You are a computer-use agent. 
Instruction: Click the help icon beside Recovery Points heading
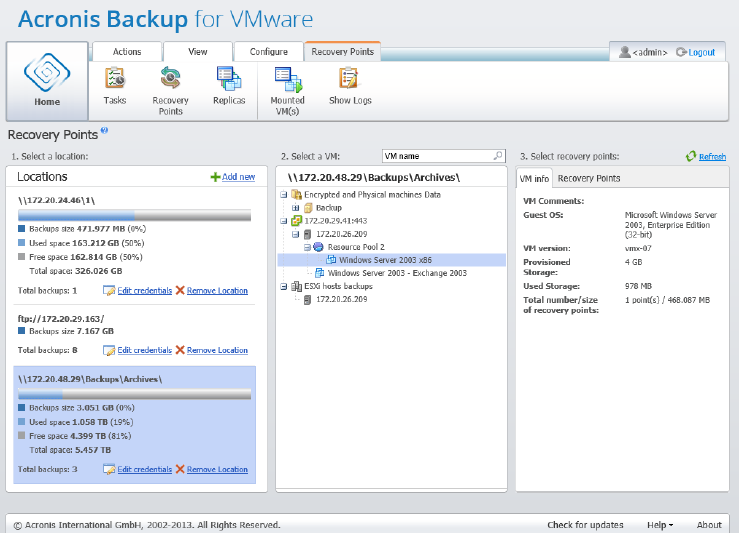(104, 130)
